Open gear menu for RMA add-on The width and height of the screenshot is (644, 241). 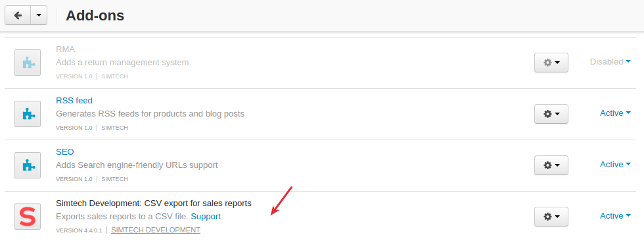(x=551, y=63)
